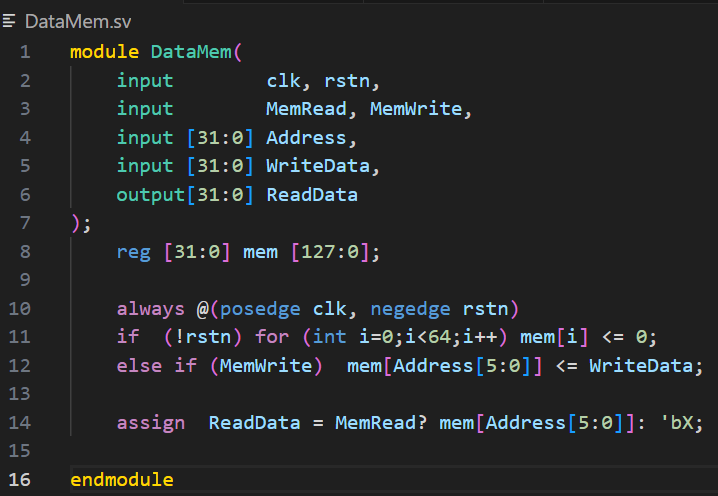Screen dimensions: 718x496
Task: Click the endmodule keyword
Action: click(x=121, y=480)
